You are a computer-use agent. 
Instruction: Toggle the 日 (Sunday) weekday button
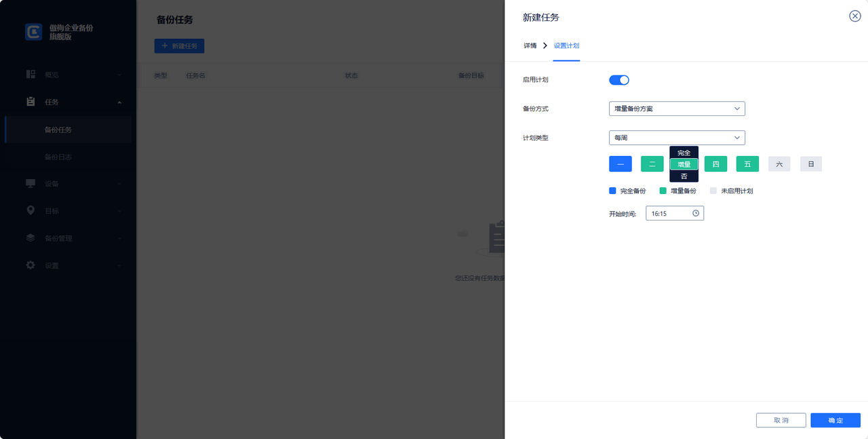tap(810, 164)
